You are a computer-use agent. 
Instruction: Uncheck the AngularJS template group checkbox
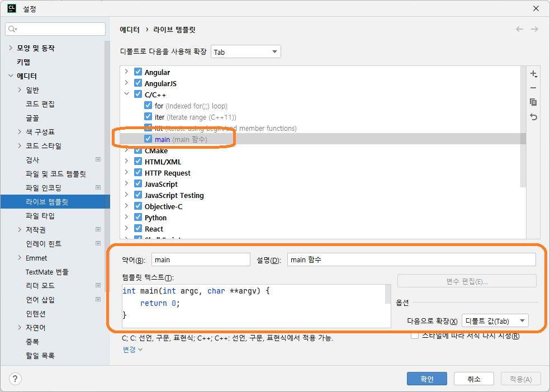click(x=138, y=83)
